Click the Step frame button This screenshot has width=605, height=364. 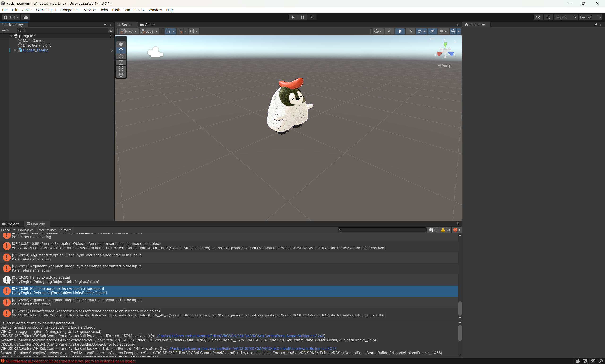(312, 17)
